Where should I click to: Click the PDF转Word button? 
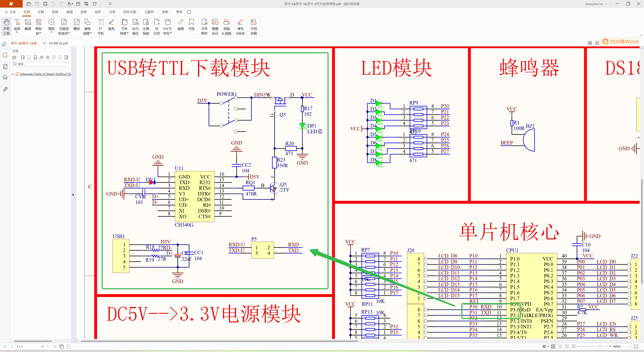coord(621,42)
